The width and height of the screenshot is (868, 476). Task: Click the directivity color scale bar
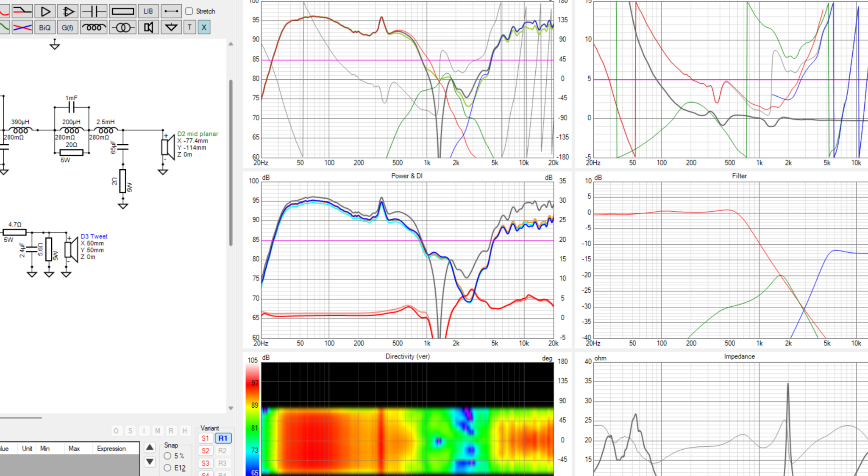(253, 420)
